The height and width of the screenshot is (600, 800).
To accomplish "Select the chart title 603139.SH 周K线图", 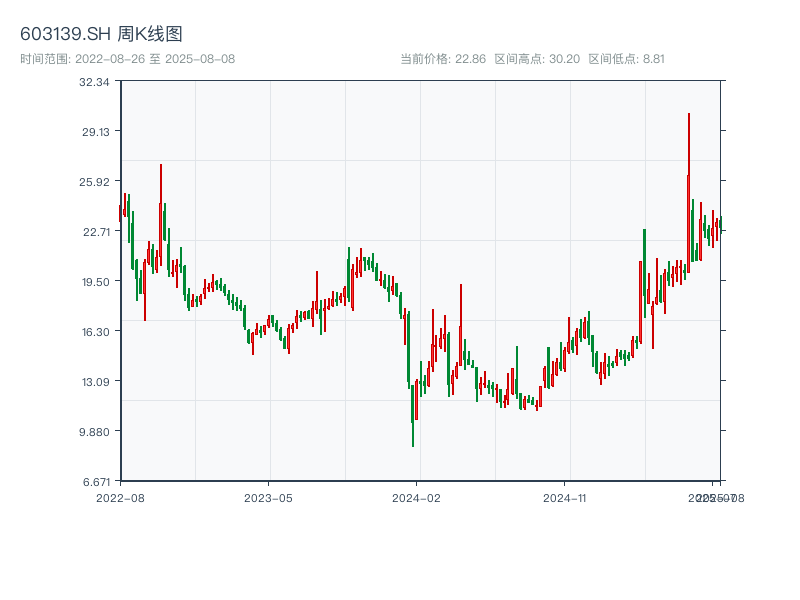I will (x=101, y=34).
